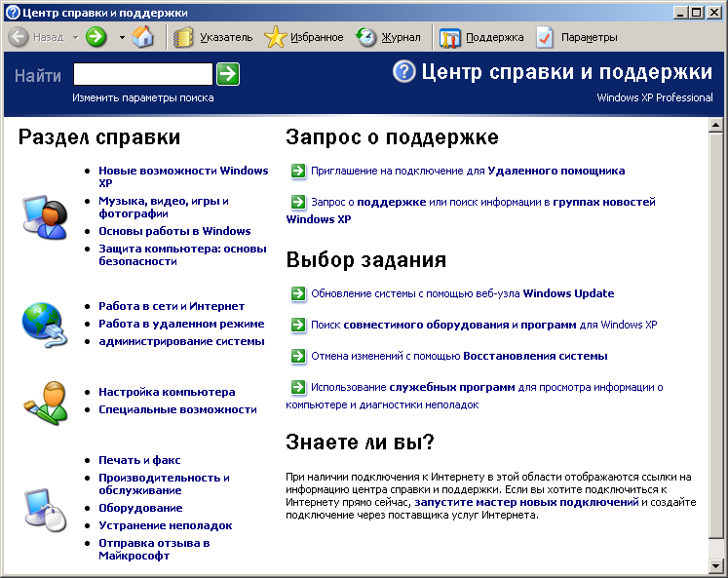Open Музыка, видео, игры и фотографии topic
The height and width of the screenshot is (578, 728).
164,207
